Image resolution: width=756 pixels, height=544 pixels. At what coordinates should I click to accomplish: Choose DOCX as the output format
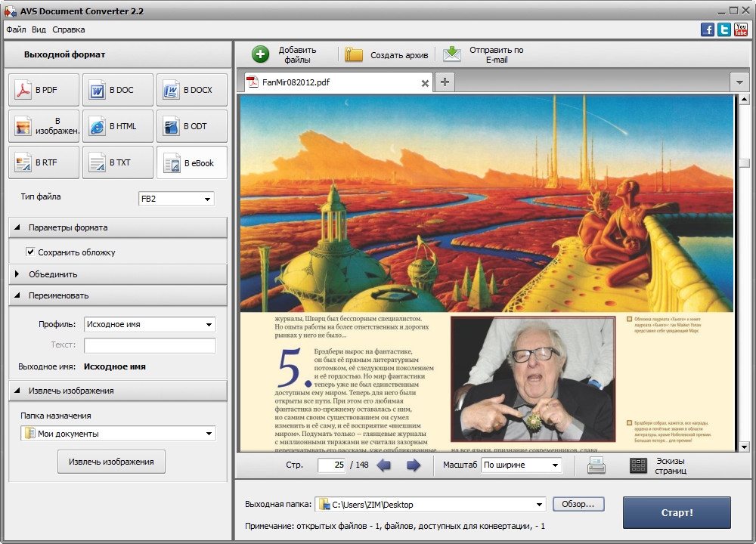coord(192,90)
